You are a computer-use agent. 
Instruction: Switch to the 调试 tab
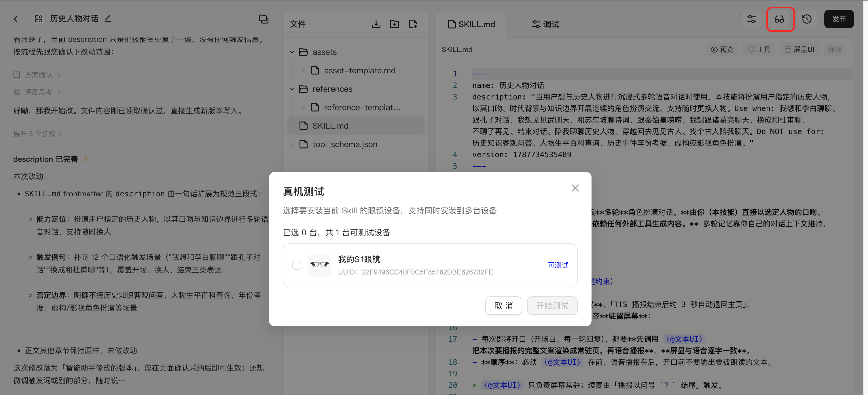(x=545, y=24)
